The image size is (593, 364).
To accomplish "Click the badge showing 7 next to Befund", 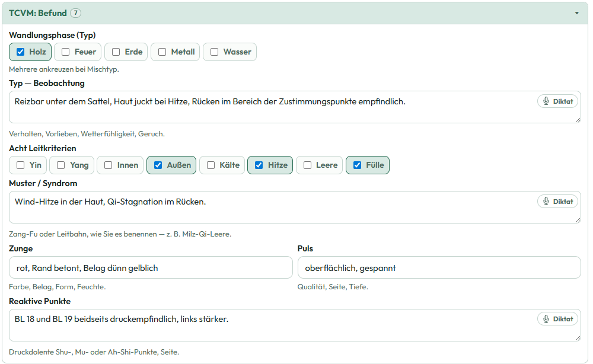I will tap(76, 13).
